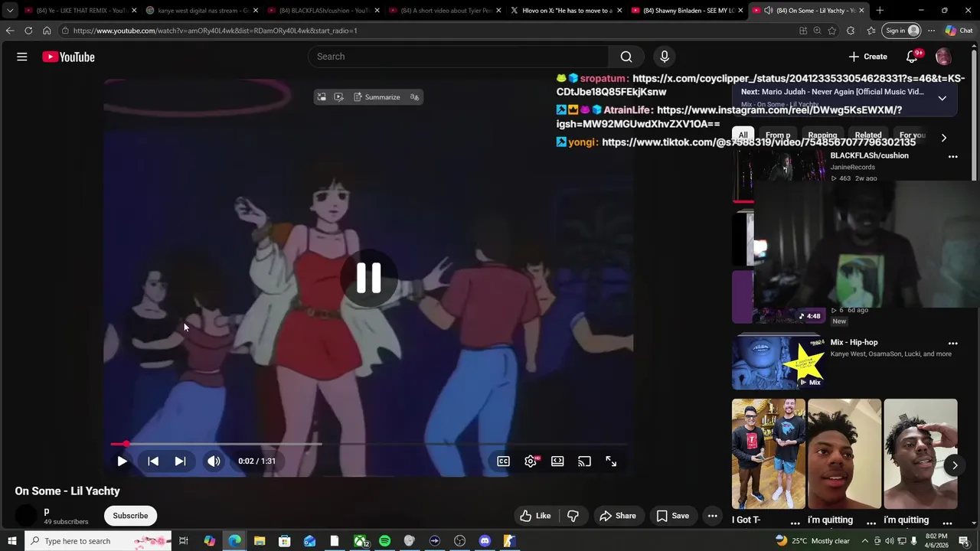Skip to the next video
The image size is (980, 551).
180,461
